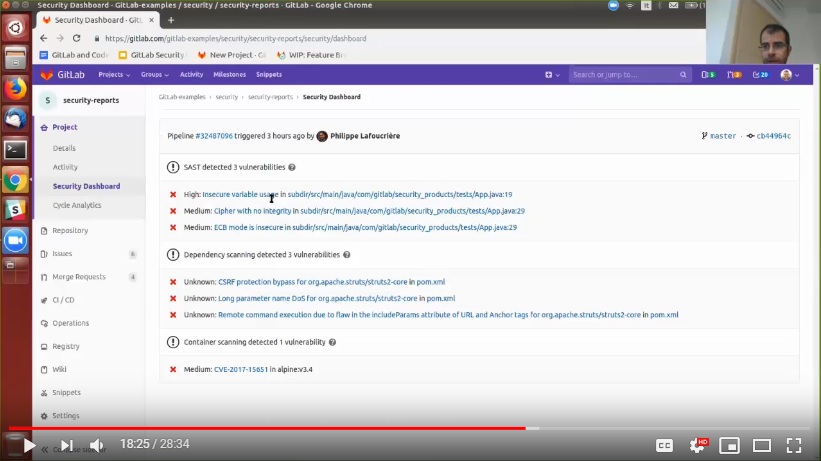The image size is (821, 461).
Task: Open the Long parameter name DoS vulnerability
Action: click(x=318, y=299)
